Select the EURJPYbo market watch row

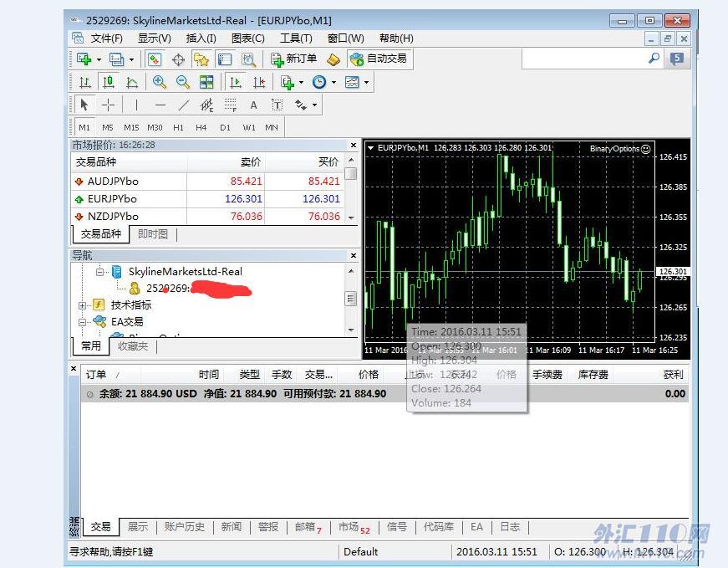(208, 199)
